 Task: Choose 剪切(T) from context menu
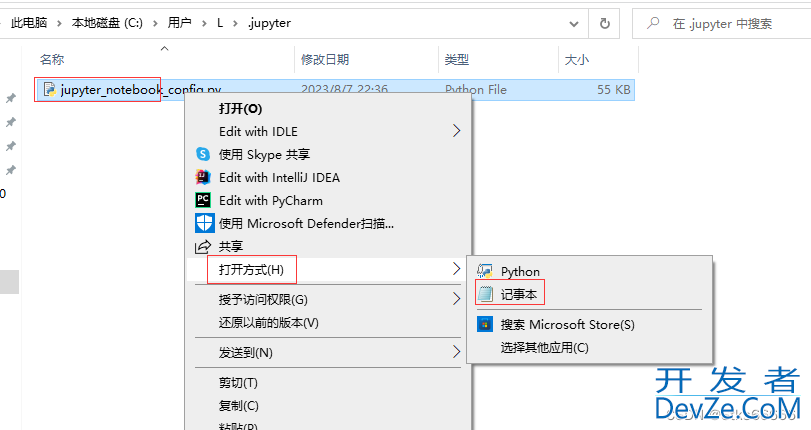pyautogui.click(x=238, y=383)
